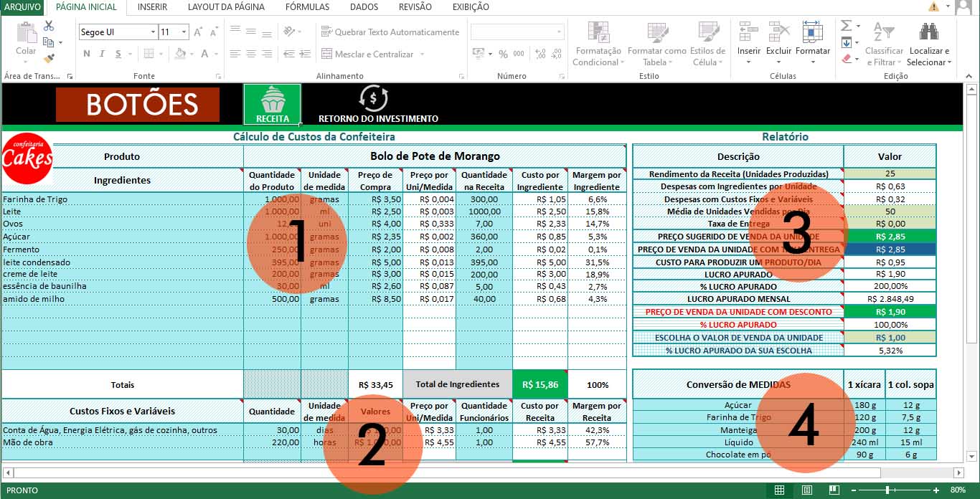Open Localizar e Selecionar dropdown

929,43
